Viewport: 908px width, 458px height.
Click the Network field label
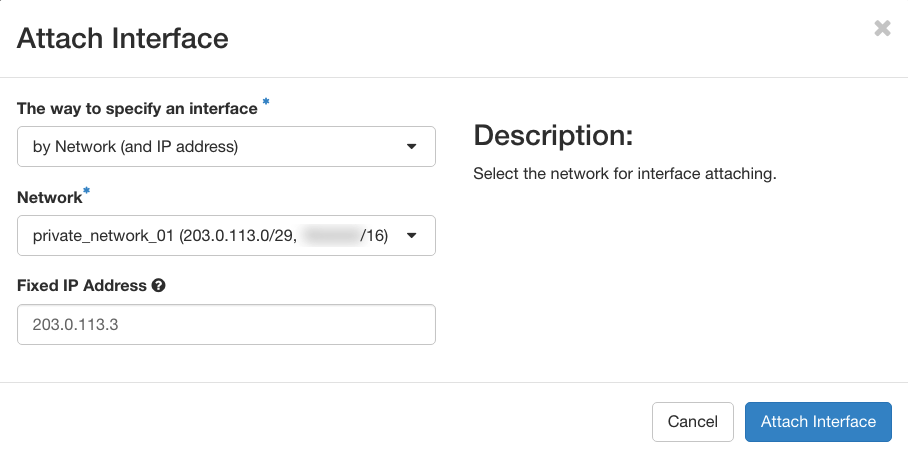coord(50,197)
